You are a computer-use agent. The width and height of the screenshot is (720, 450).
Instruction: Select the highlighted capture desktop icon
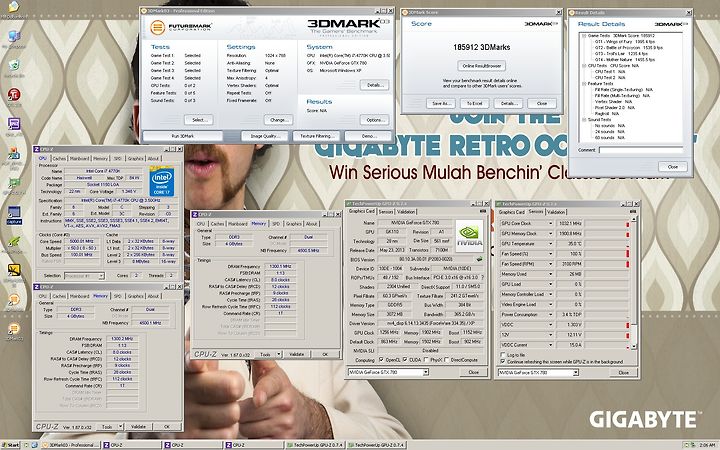14,213
